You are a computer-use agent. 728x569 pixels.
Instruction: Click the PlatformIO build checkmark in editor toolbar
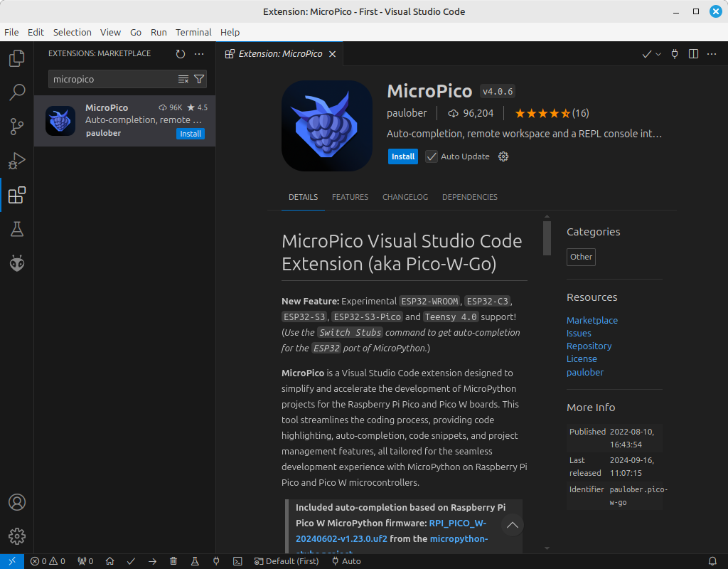click(646, 54)
